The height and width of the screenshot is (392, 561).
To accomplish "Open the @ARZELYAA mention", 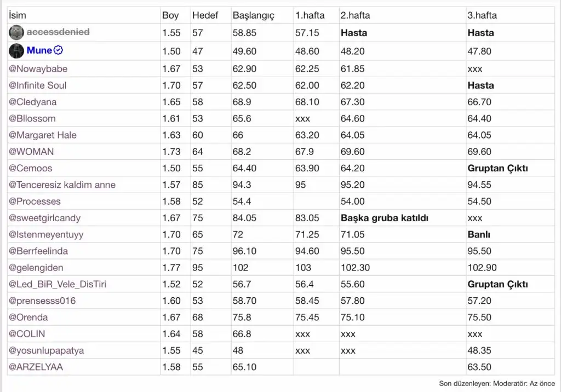I will pyautogui.click(x=36, y=367).
